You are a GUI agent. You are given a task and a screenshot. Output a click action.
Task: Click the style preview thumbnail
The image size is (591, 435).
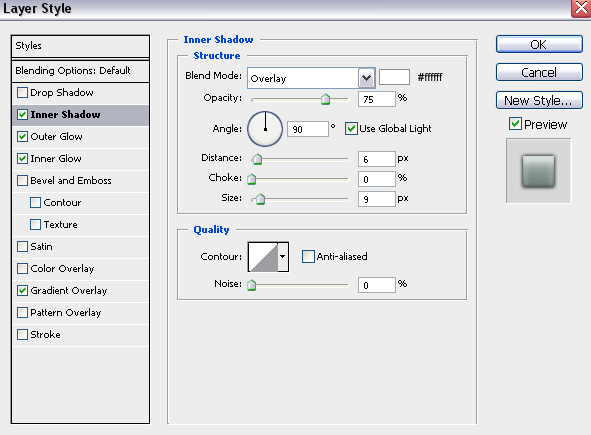coord(538,171)
